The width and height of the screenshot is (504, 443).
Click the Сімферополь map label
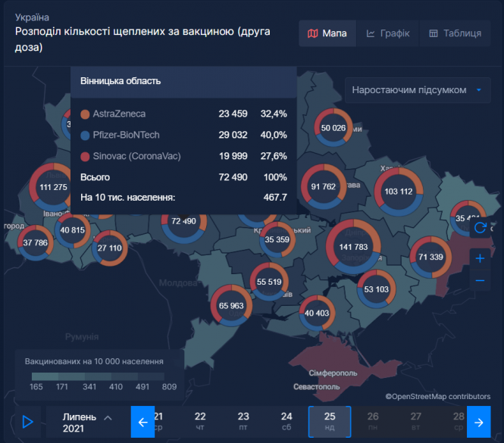pyautogui.click(x=333, y=373)
